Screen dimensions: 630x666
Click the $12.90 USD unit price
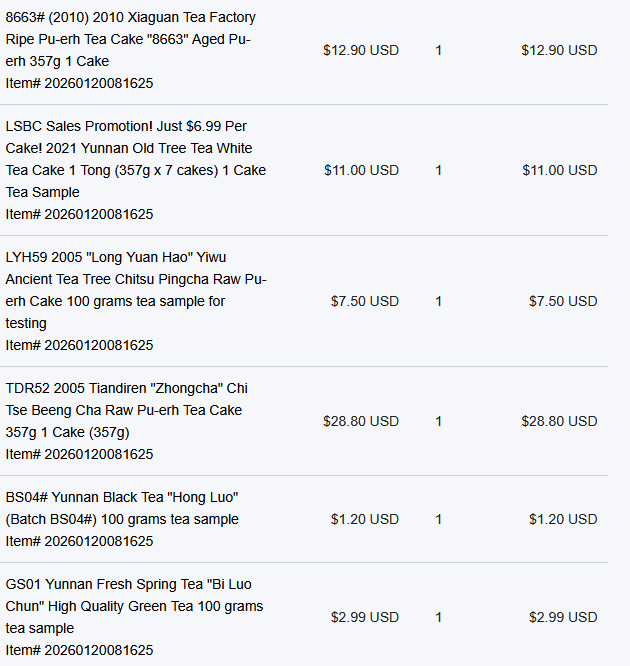pos(360,50)
